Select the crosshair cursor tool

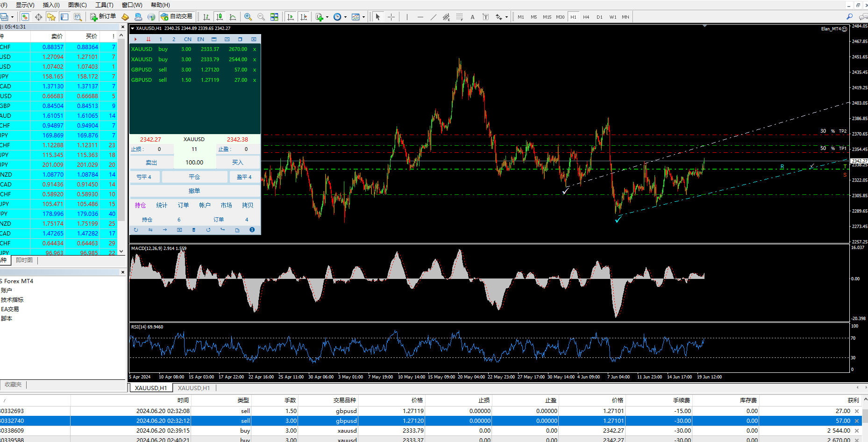(391, 17)
